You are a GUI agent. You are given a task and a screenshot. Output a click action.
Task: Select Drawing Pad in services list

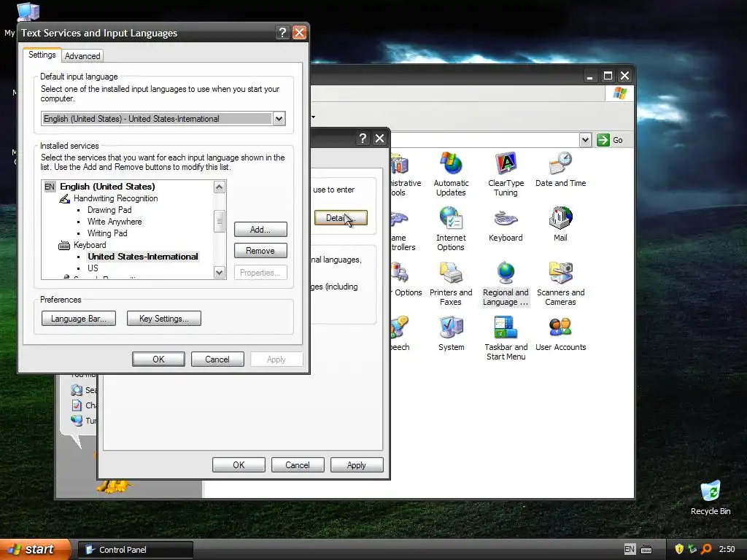(x=109, y=210)
